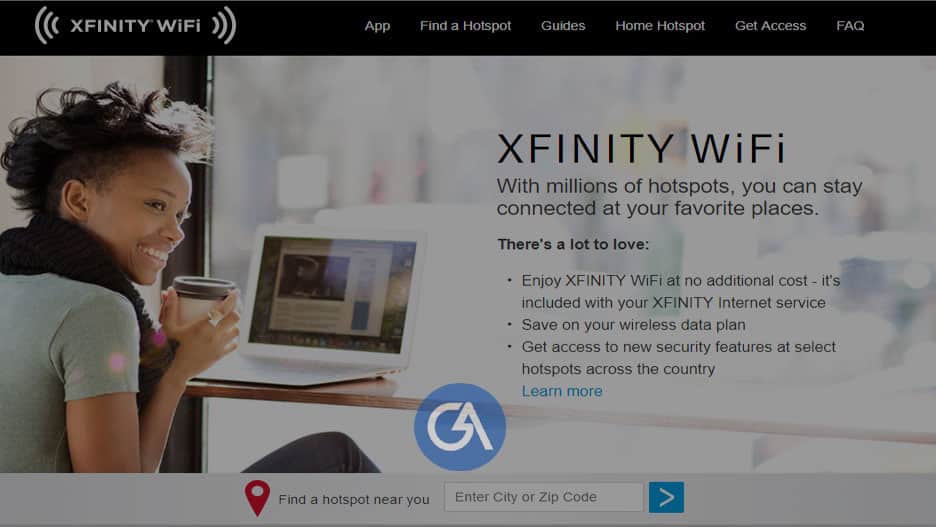Click the coffee cup in the photo
936x527 pixels.
[203, 298]
